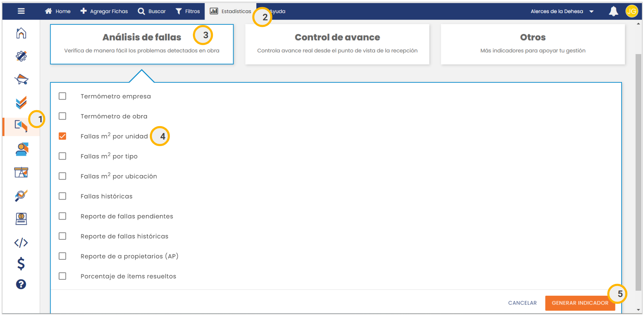
Task: Check the Fallas históricas checkbox
Action: pyautogui.click(x=62, y=196)
